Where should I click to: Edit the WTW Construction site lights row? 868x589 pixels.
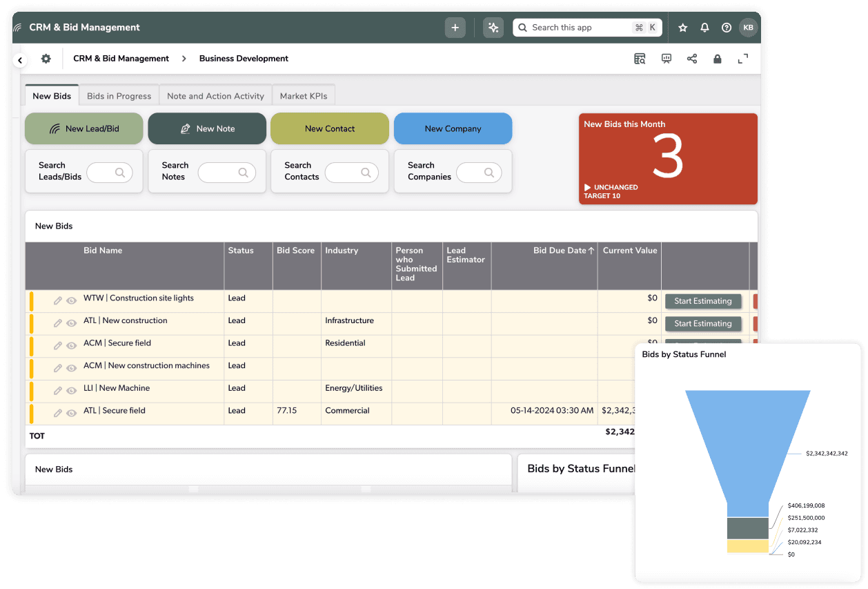(x=58, y=301)
